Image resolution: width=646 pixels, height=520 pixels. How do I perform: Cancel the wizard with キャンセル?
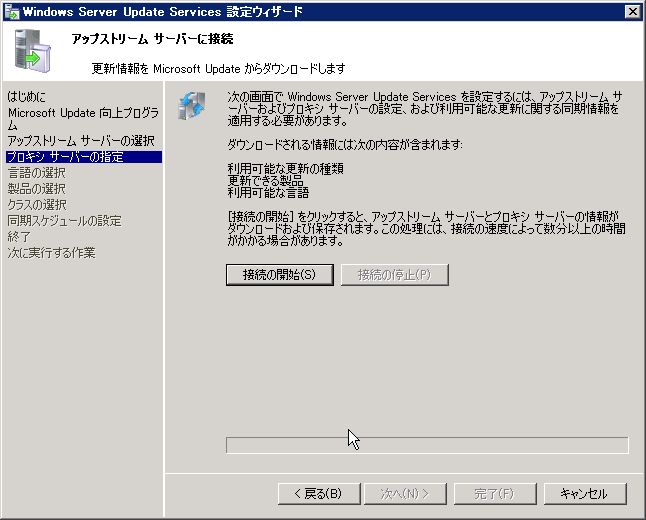(585, 493)
